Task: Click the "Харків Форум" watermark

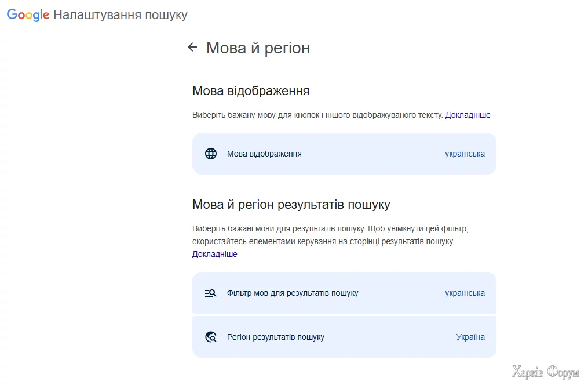Action: coord(545,372)
